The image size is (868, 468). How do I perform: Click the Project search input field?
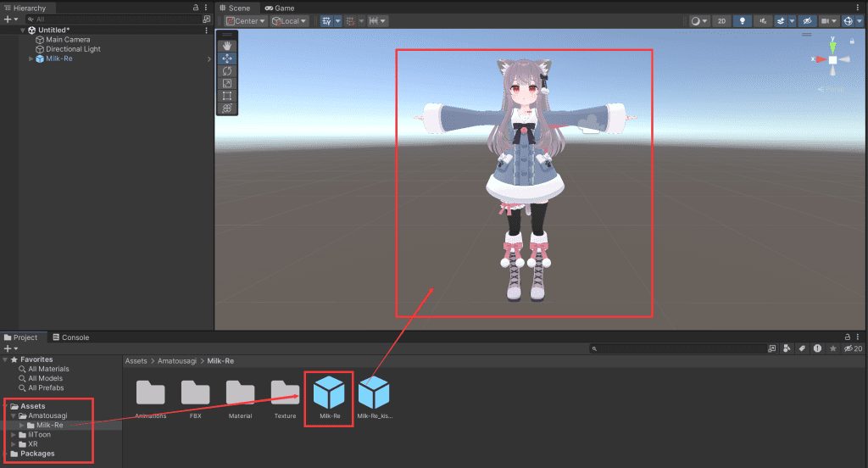pyautogui.click(x=678, y=348)
